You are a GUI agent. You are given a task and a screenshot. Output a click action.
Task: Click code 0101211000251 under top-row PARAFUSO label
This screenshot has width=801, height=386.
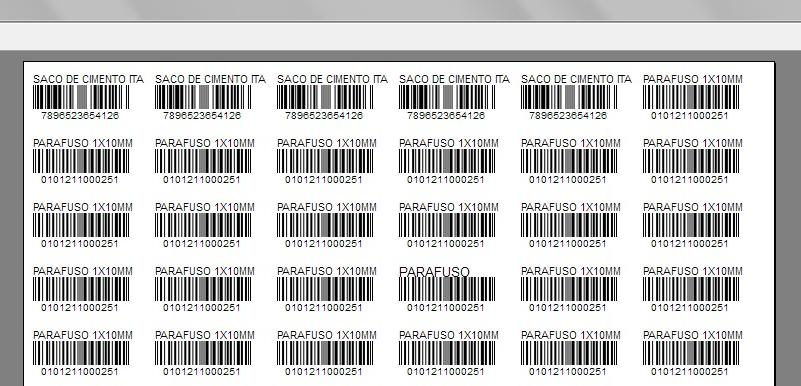point(689,116)
